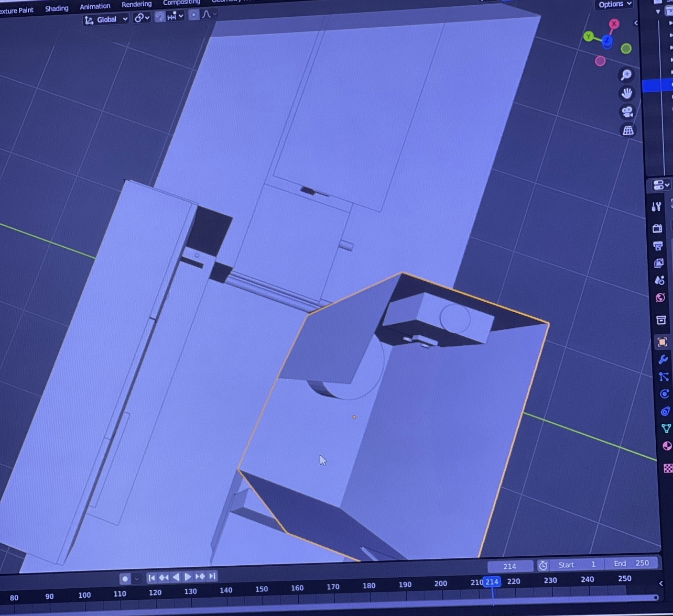
Task: Switch perspective/orthographic with the grid icon
Action: 627,130
